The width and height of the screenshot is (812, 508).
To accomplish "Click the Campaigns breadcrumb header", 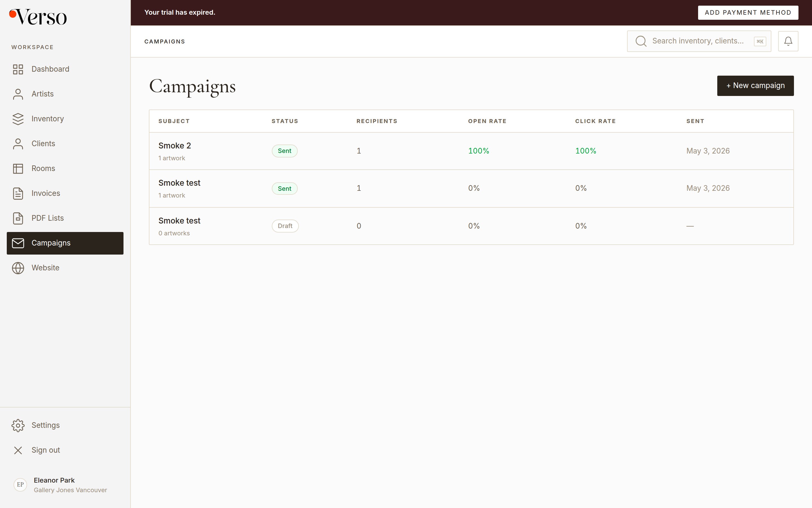I will pyautogui.click(x=164, y=42).
